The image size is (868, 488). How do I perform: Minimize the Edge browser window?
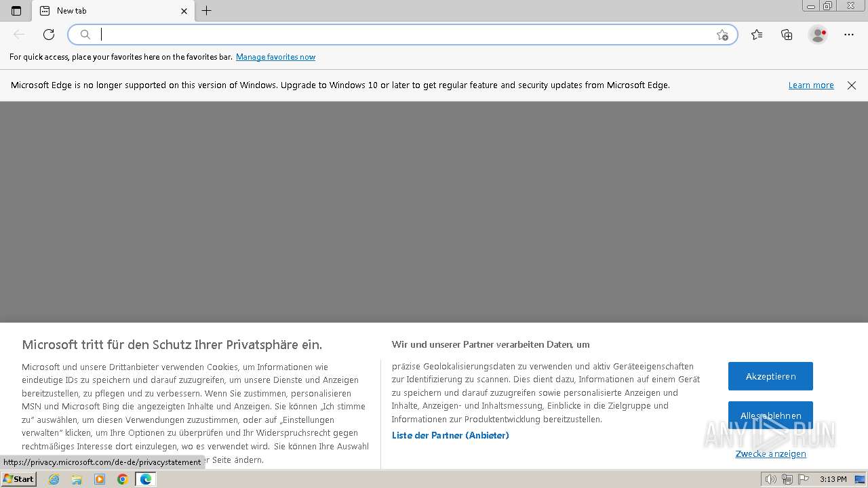click(x=811, y=6)
